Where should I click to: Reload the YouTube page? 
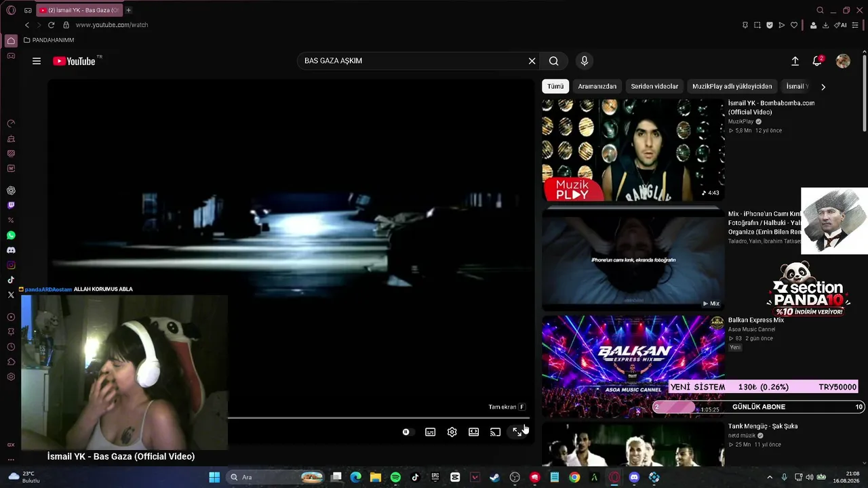click(x=51, y=25)
